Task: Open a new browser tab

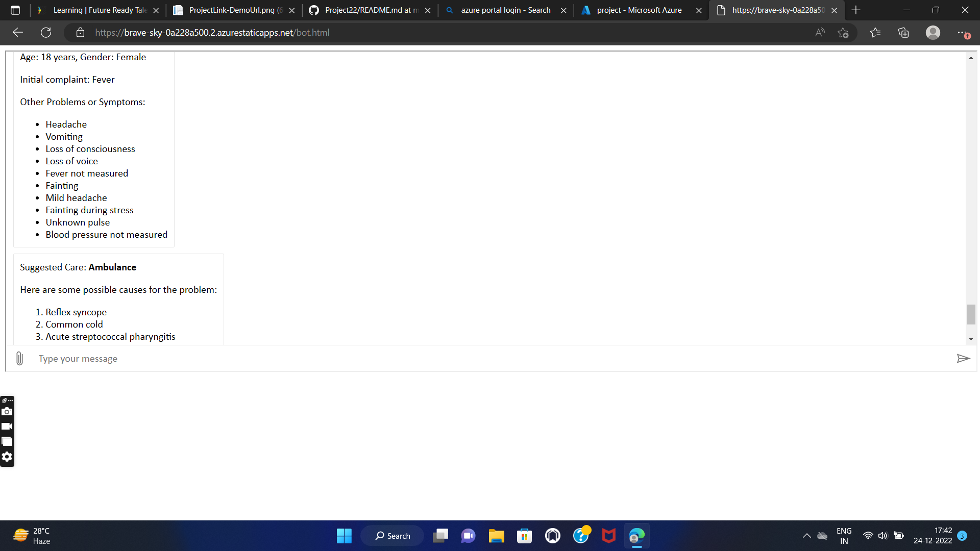Action: coord(856,10)
